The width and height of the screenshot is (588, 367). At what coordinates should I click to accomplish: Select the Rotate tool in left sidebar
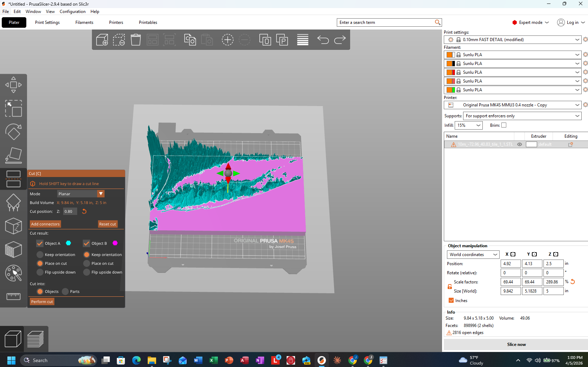pyautogui.click(x=13, y=132)
